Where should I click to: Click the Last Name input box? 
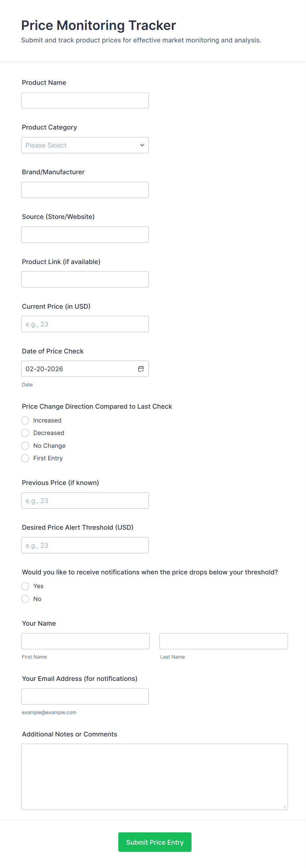(223, 641)
